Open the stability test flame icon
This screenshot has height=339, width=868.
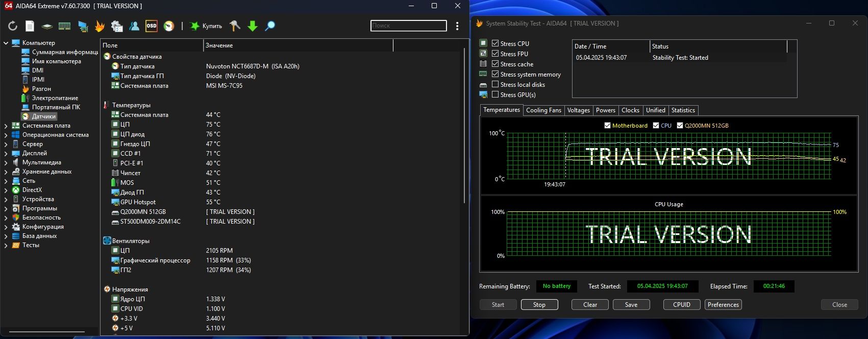(x=100, y=26)
